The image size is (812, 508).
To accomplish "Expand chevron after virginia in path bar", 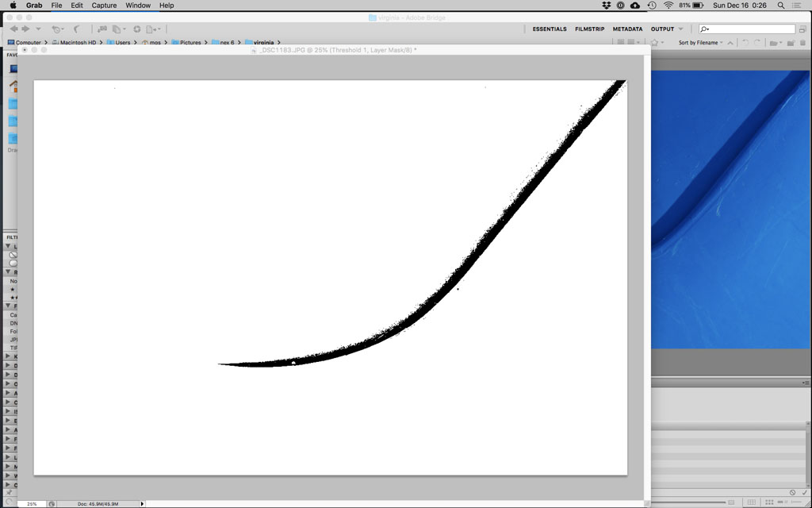I will pos(278,43).
